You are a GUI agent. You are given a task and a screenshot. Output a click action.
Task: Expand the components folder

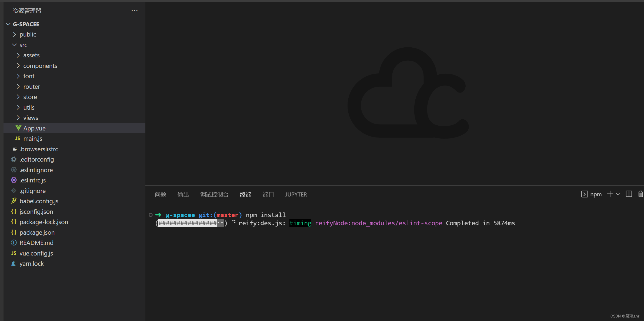18,66
